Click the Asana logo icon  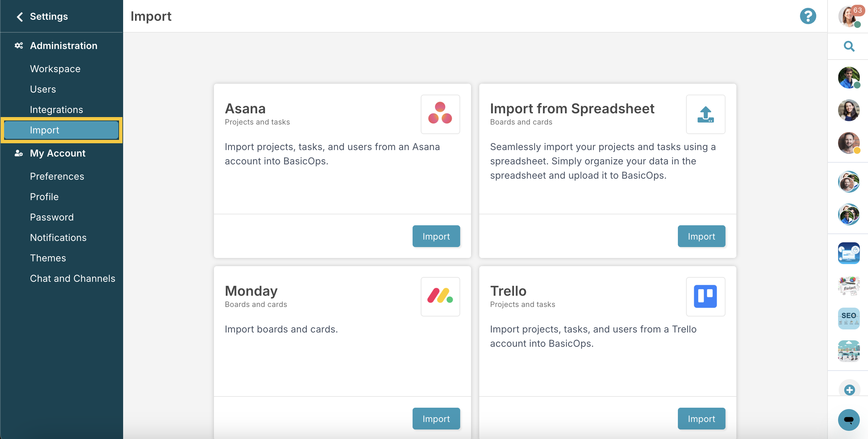coord(440,114)
